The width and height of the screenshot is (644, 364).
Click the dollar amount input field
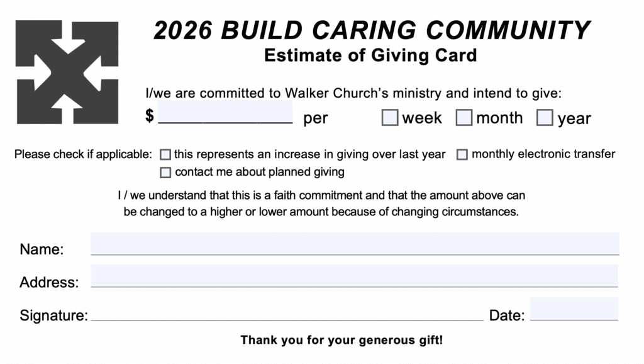point(226,113)
